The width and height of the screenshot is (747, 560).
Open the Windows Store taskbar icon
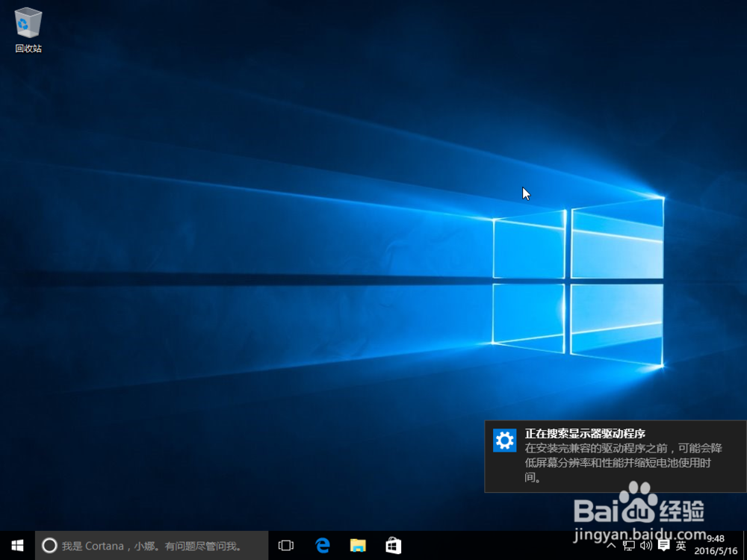393,545
